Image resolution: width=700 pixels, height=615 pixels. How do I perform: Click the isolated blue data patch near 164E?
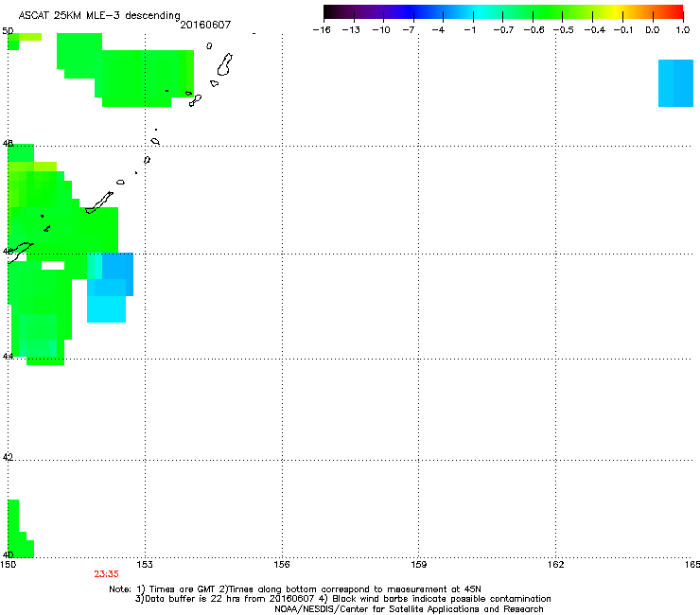tap(675, 83)
